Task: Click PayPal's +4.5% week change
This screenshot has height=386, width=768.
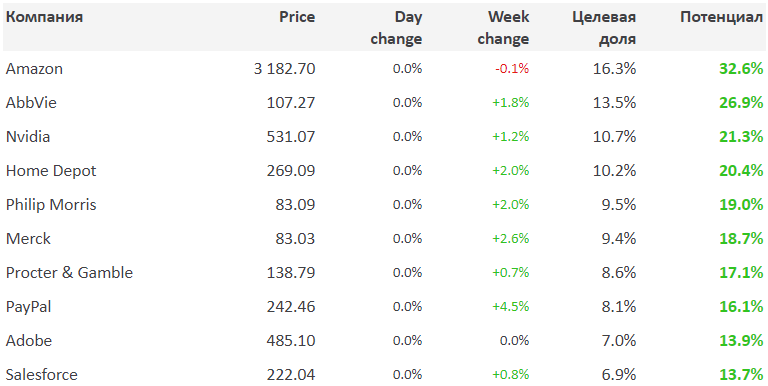Action: coord(510,307)
